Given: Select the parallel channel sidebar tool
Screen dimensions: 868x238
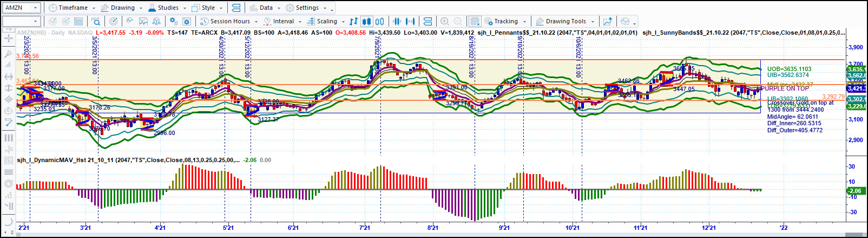Looking at the screenshot, I should 8,99.
